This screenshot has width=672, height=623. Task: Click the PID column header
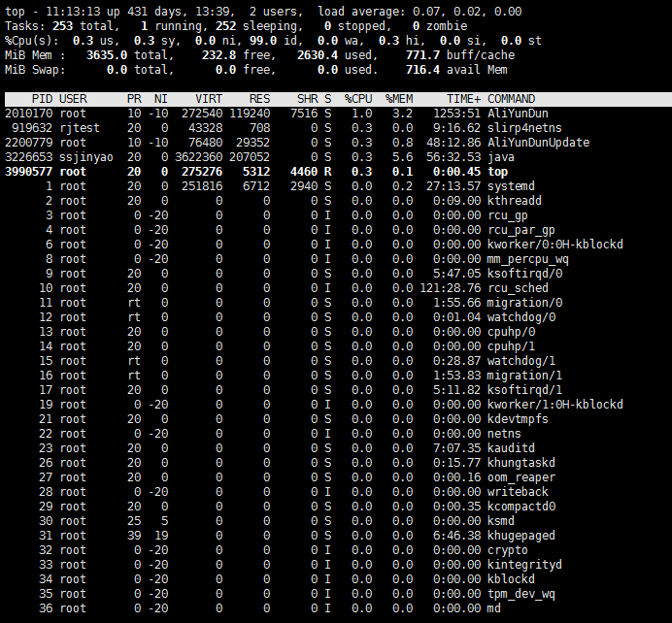(42, 99)
